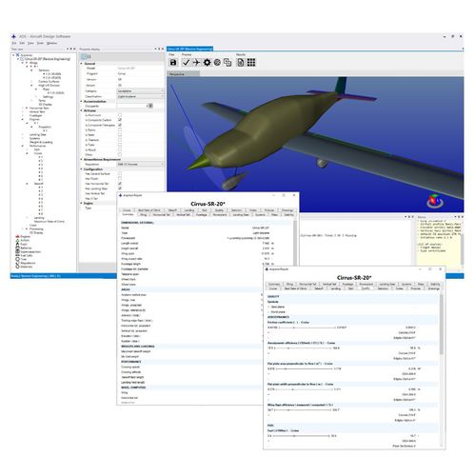Open the File menu
The image size is (476, 457).
[x=14, y=43]
